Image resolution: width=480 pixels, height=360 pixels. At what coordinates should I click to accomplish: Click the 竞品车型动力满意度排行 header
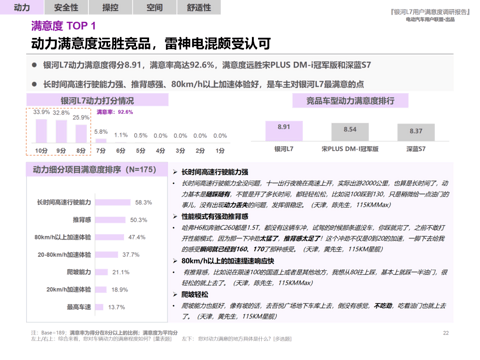coord(350,100)
